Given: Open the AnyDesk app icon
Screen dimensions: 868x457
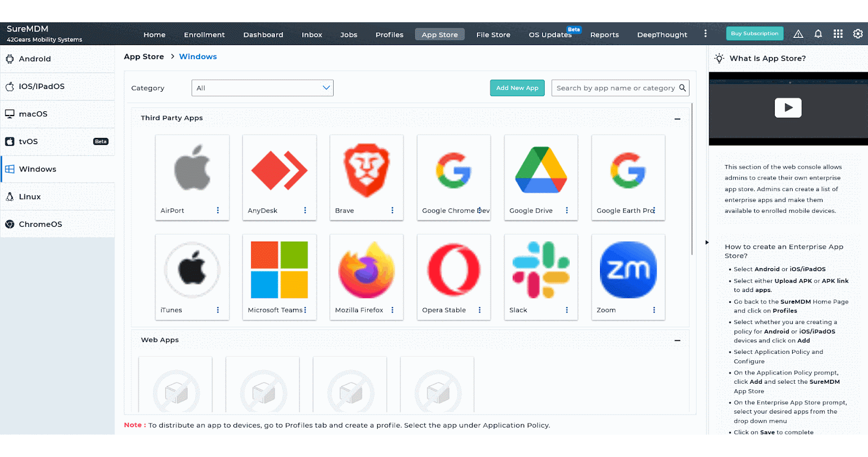Looking at the screenshot, I should [279, 170].
